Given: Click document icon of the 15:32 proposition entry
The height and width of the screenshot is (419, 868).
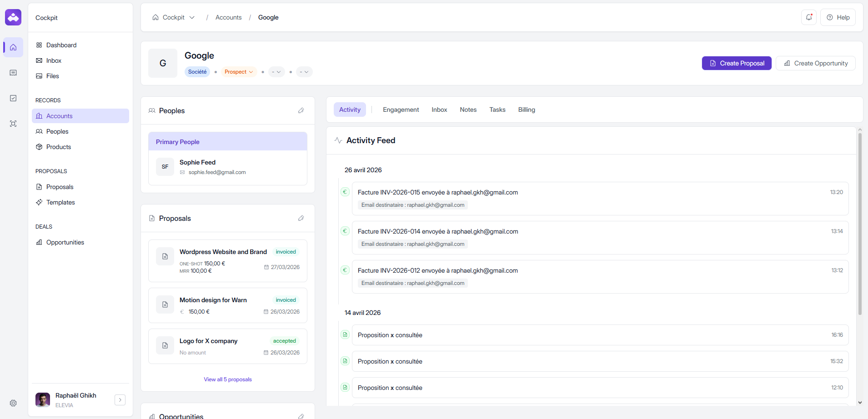Looking at the screenshot, I should [x=345, y=361].
